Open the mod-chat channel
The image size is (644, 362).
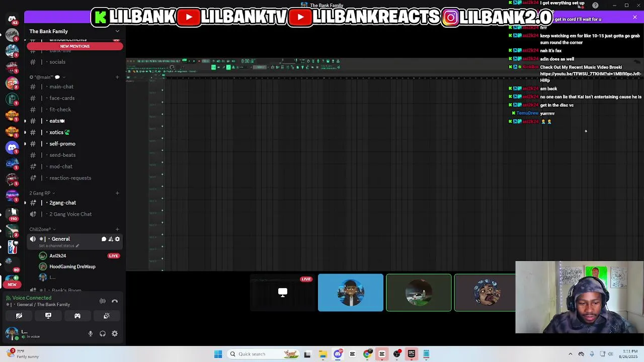click(x=74, y=166)
